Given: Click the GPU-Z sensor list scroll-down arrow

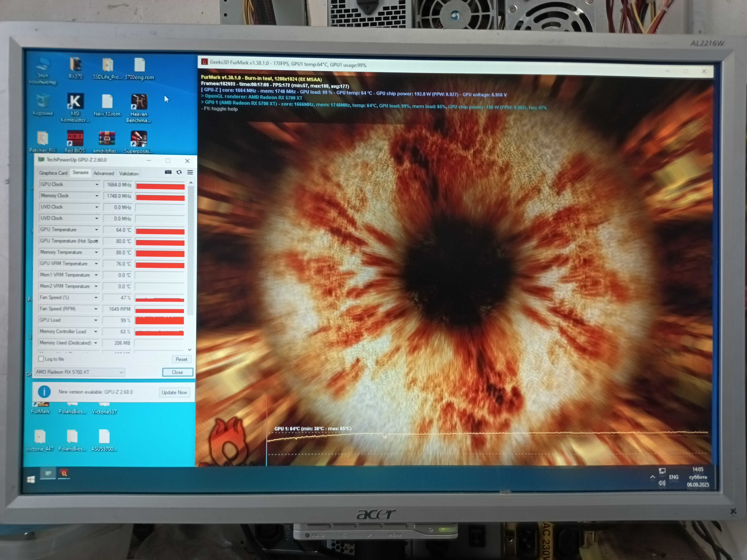Looking at the screenshot, I should [x=190, y=350].
